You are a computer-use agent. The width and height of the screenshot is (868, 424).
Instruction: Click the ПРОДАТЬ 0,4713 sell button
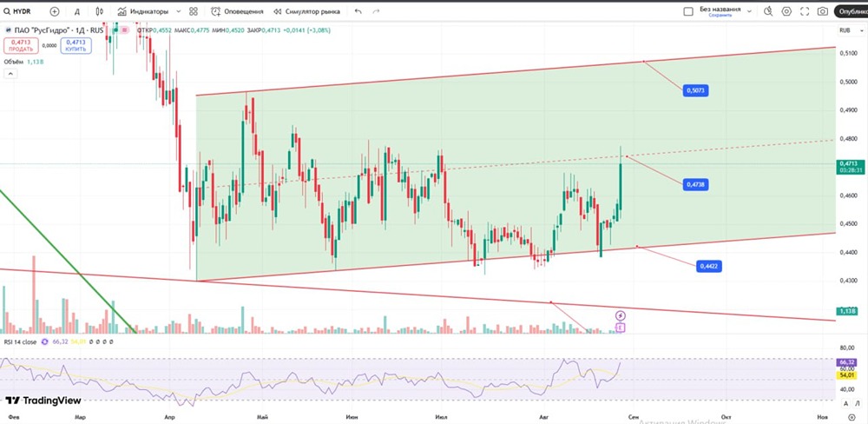(x=21, y=45)
